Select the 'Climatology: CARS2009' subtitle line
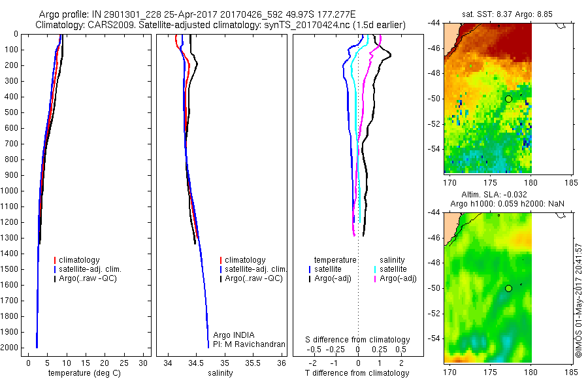Viewport: 588px width, 379px height. pyautogui.click(x=221, y=25)
